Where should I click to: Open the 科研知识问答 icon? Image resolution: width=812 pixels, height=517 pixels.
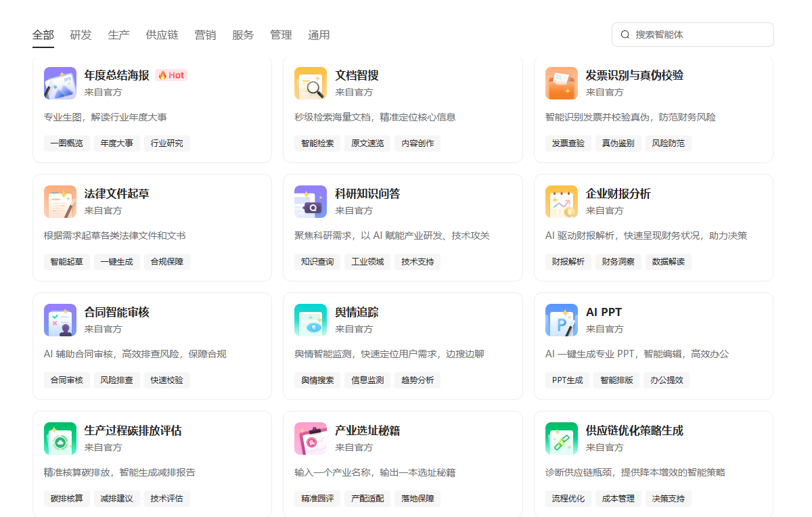click(311, 202)
